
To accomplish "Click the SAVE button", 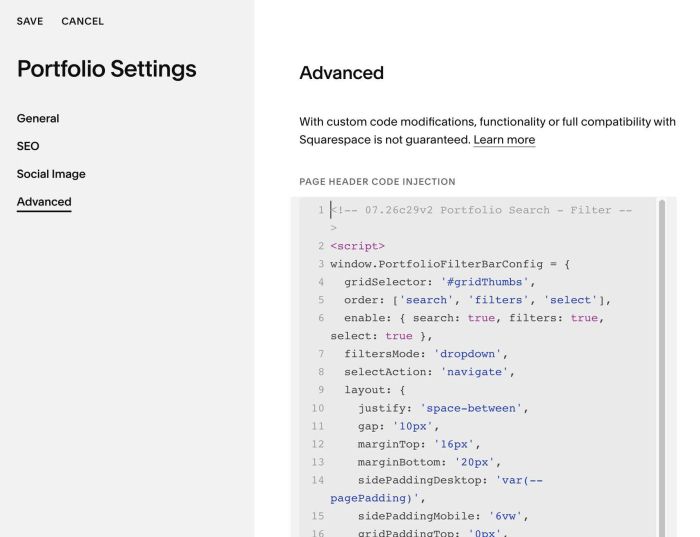I will 30,21.
